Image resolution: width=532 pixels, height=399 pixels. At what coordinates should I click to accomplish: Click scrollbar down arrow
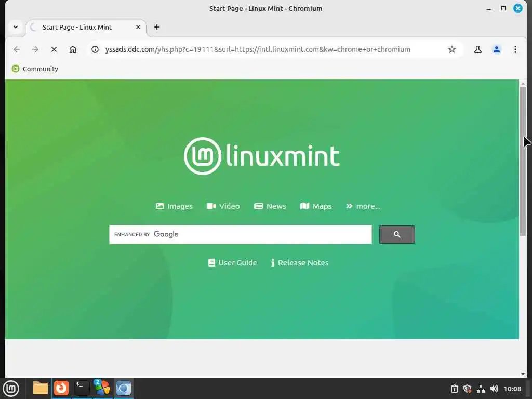[x=523, y=374]
